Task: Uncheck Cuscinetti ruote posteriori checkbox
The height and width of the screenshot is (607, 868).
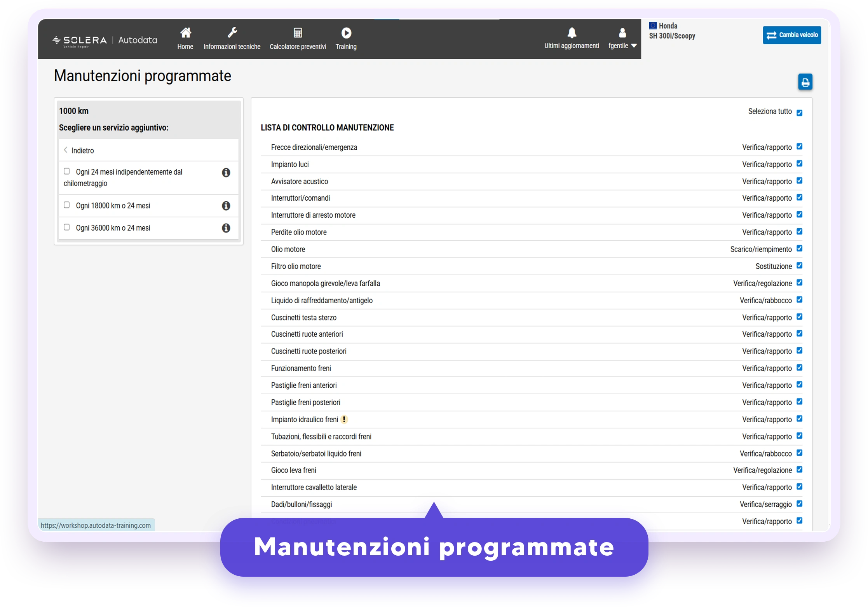Action: pos(800,351)
